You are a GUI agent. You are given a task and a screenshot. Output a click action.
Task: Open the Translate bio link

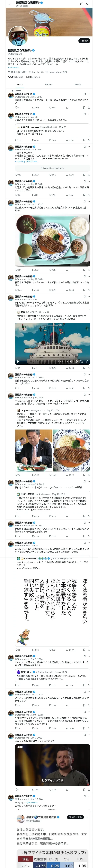[14, 67]
